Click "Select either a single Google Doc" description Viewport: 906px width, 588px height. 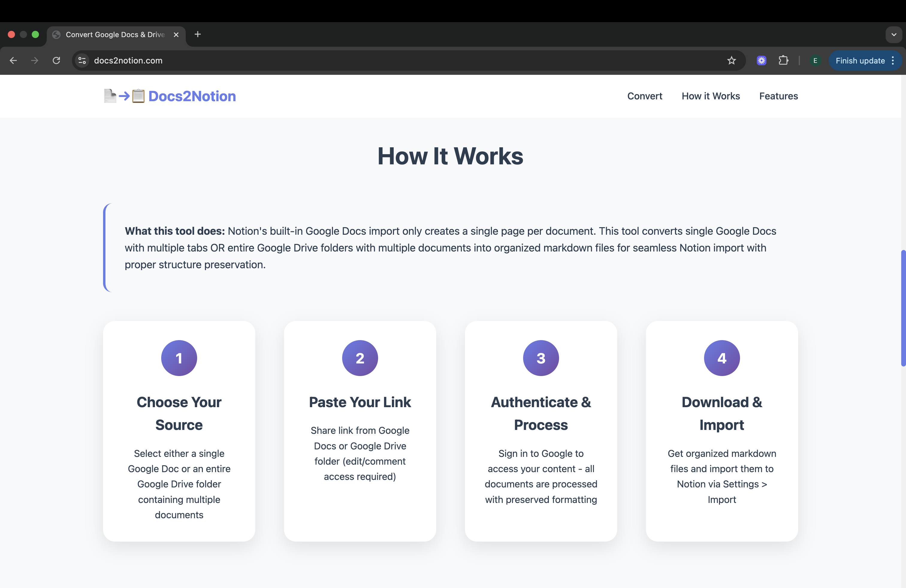[x=179, y=484]
